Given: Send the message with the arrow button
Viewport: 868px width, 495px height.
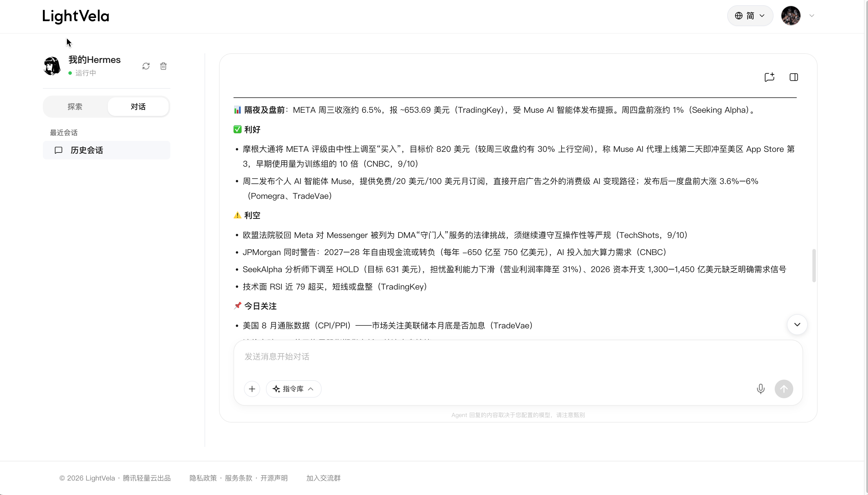Looking at the screenshot, I should coord(784,389).
